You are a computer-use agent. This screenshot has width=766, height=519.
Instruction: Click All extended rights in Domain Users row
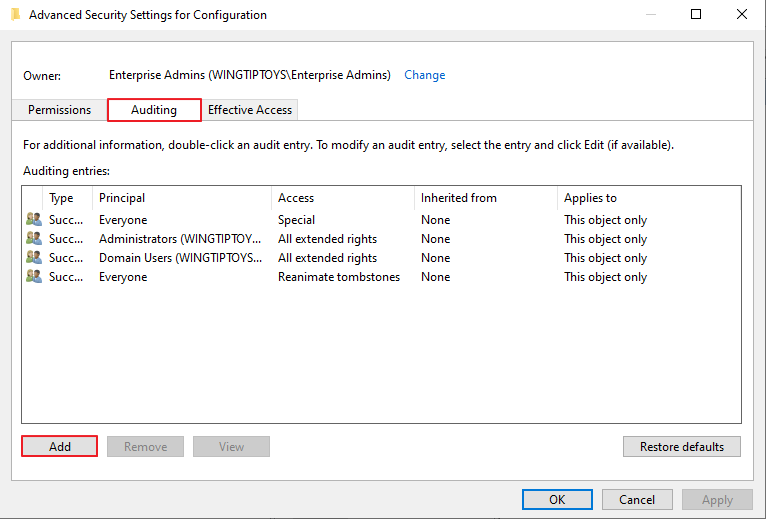[327, 258]
